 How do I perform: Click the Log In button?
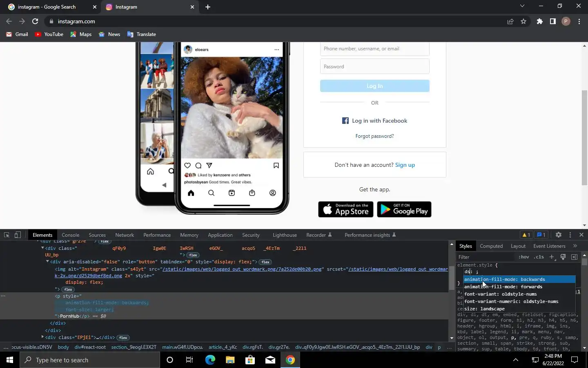click(374, 86)
